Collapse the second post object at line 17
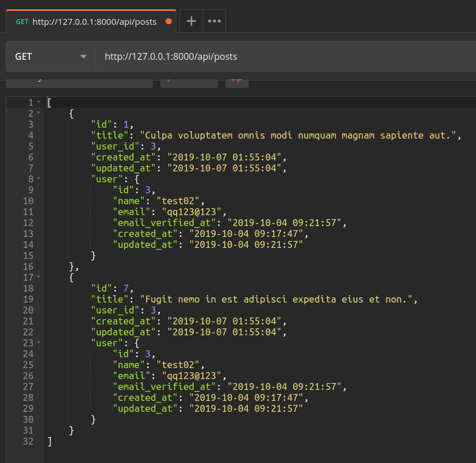 (39, 277)
